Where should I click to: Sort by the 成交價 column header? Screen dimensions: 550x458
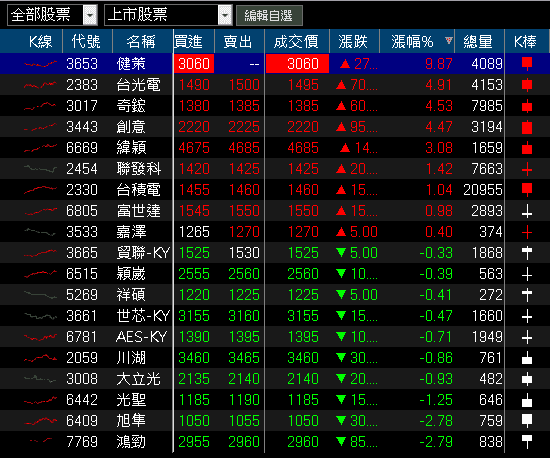click(296, 41)
